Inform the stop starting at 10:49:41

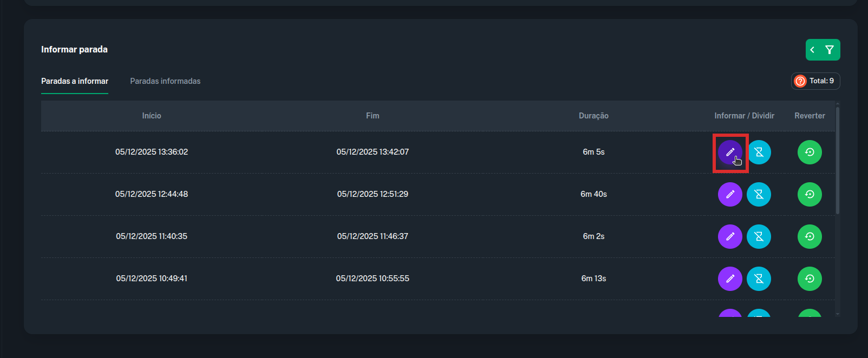pos(730,279)
